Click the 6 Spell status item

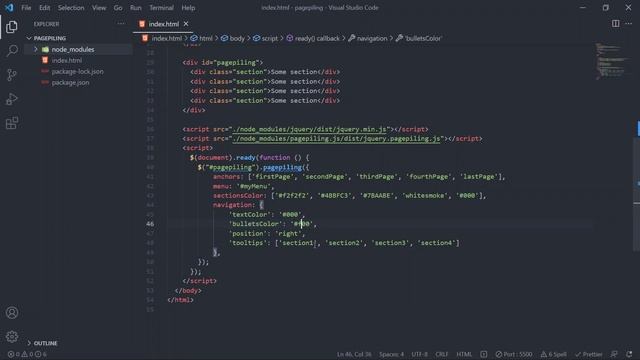[x=553, y=354]
